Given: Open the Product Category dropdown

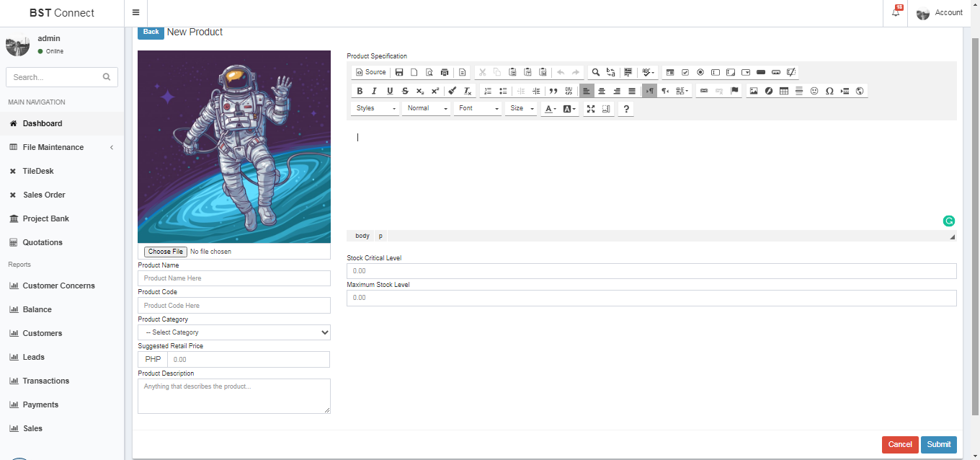Looking at the screenshot, I should [x=234, y=332].
